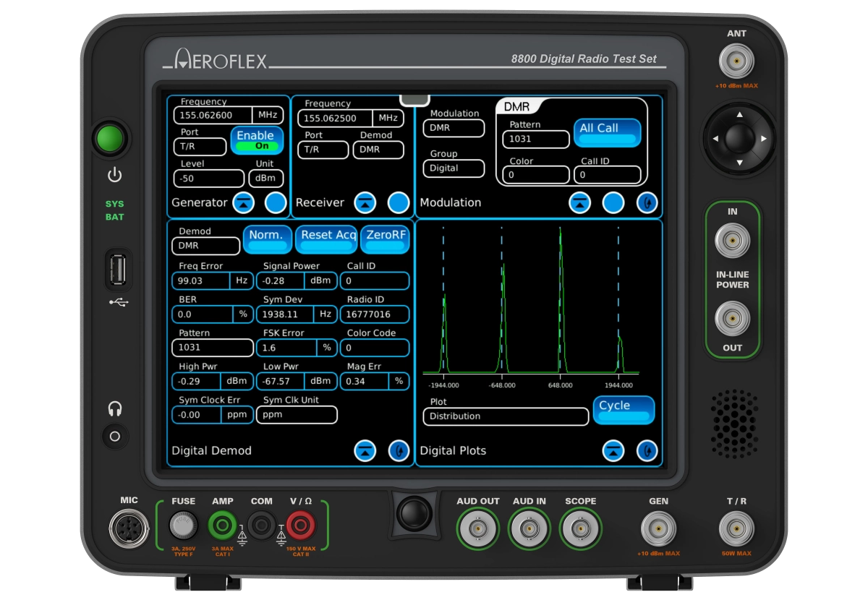Open the Receiver Demod DMR selector
This screenshot has width=868, height=600.
378,150
